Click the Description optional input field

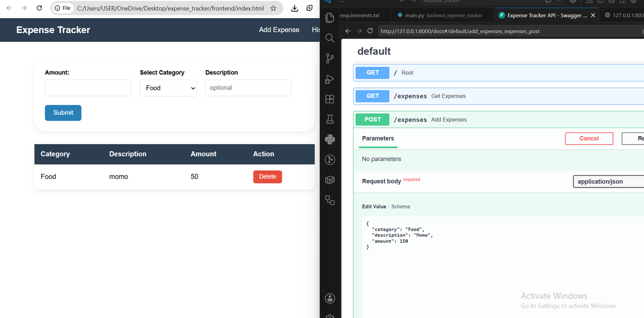coord(248,88)
